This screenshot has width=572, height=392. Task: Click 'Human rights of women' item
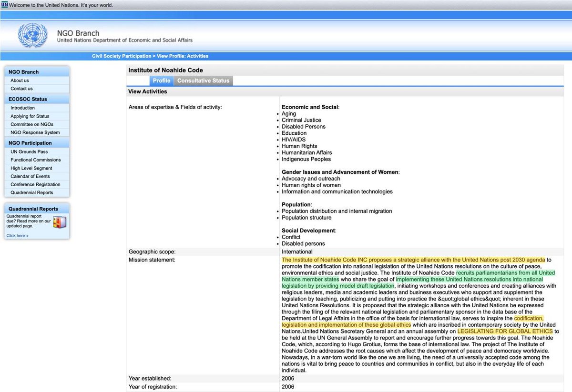311,185
